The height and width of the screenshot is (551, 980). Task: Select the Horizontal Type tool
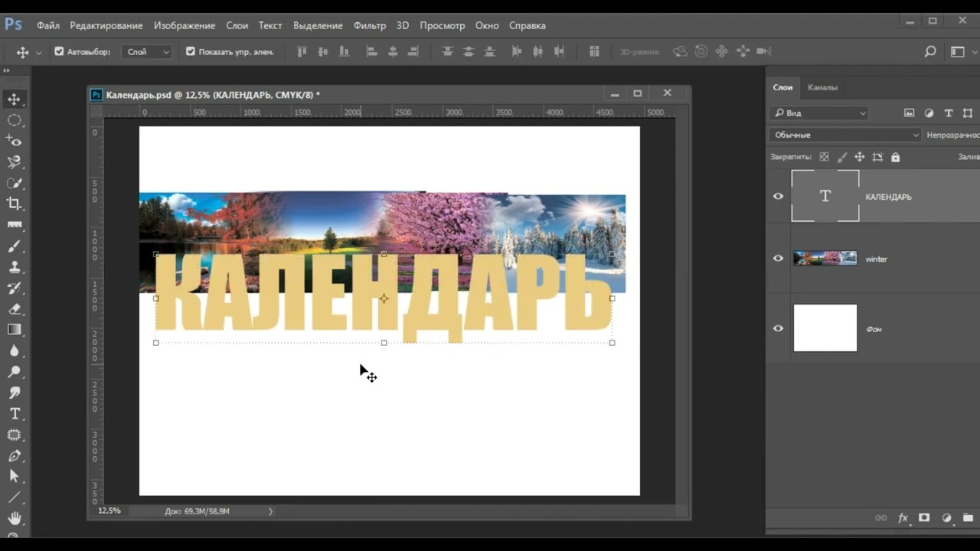click(x=15, y=413)
